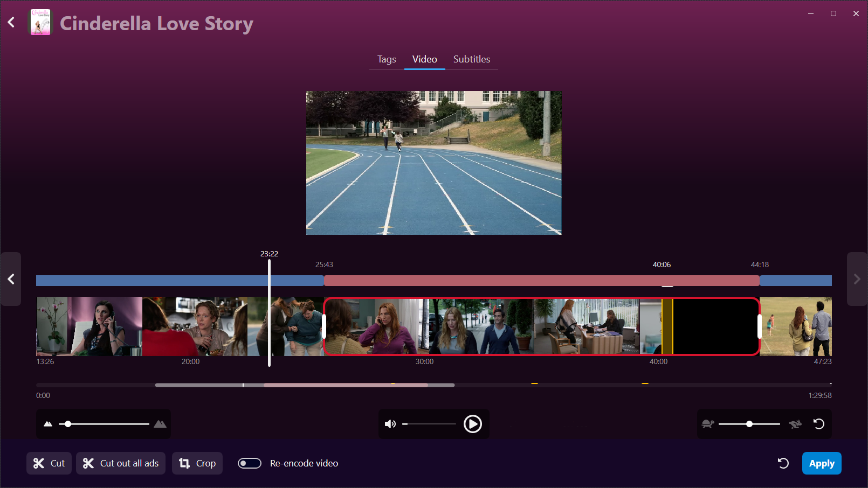
Task: Select thumbnail of woman on phone near orchid
Action: tap(89, 326)
